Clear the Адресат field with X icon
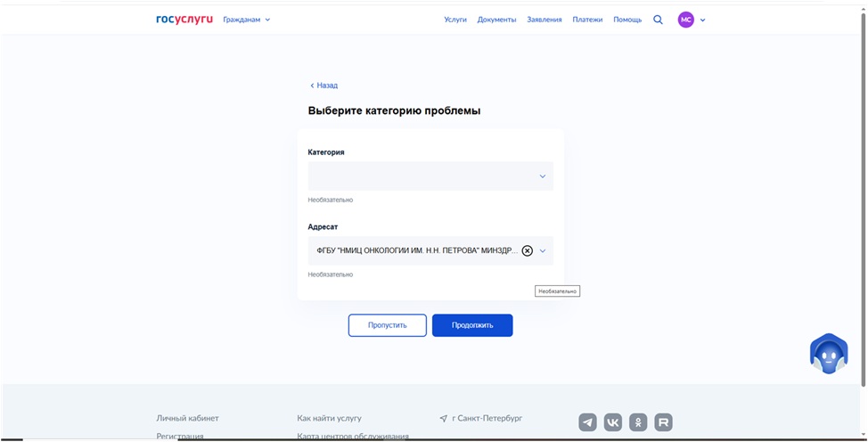Screen dimensions: 868x442 (527, 251)
